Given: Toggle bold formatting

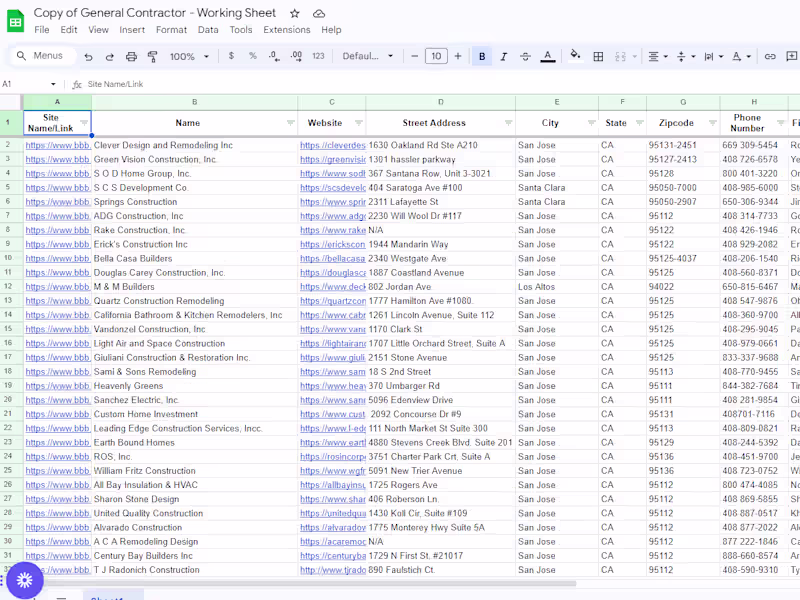Looking at the screenshot, I should pos(482,57).
